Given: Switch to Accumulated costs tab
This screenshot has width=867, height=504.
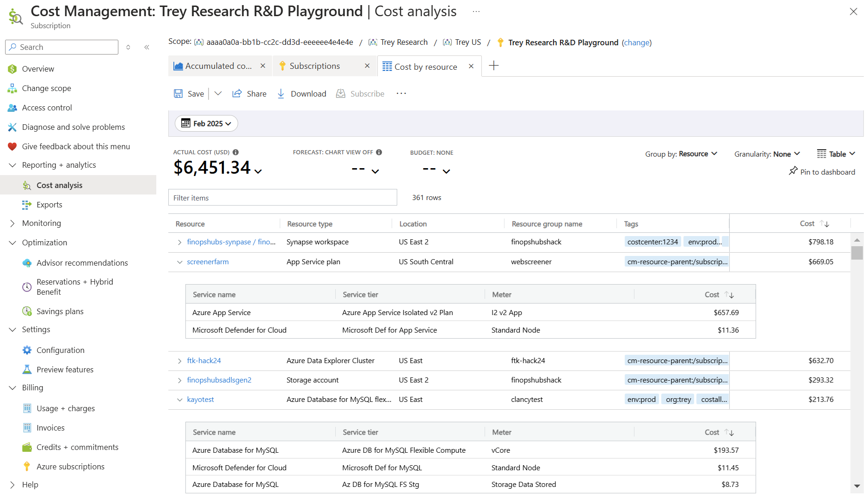Looking at the screenshot, I should pyautogui.click(x=218, y=66).
